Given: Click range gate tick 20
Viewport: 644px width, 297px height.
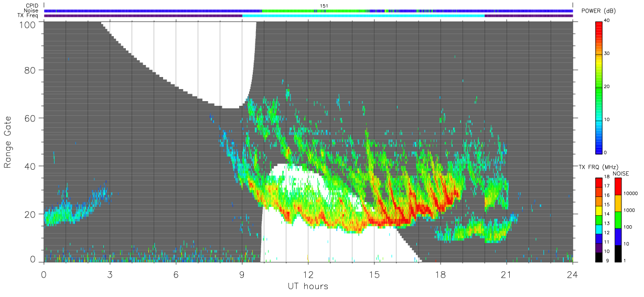Looking at the screenshot, I should click(30, 214).
